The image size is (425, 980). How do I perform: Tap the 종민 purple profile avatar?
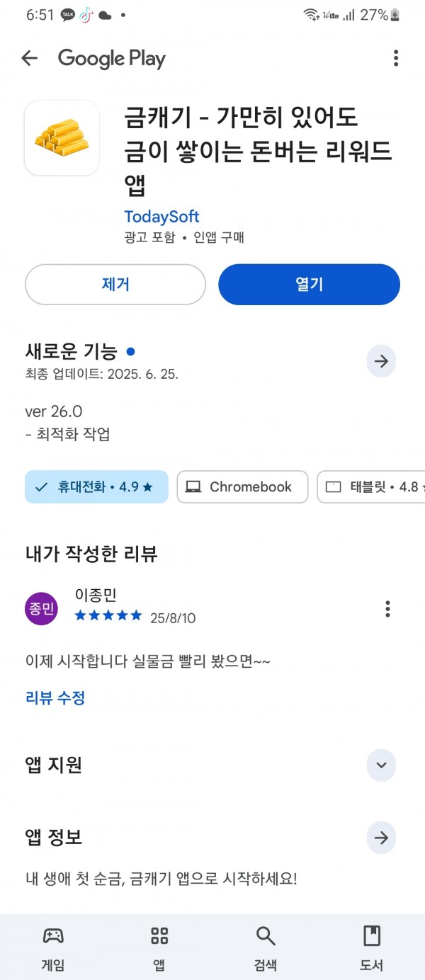42,609
